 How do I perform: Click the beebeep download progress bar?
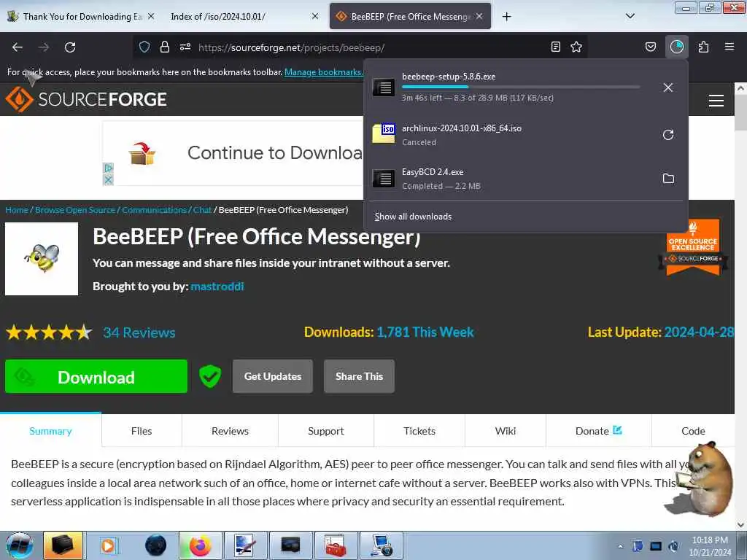tap(521, 87)
